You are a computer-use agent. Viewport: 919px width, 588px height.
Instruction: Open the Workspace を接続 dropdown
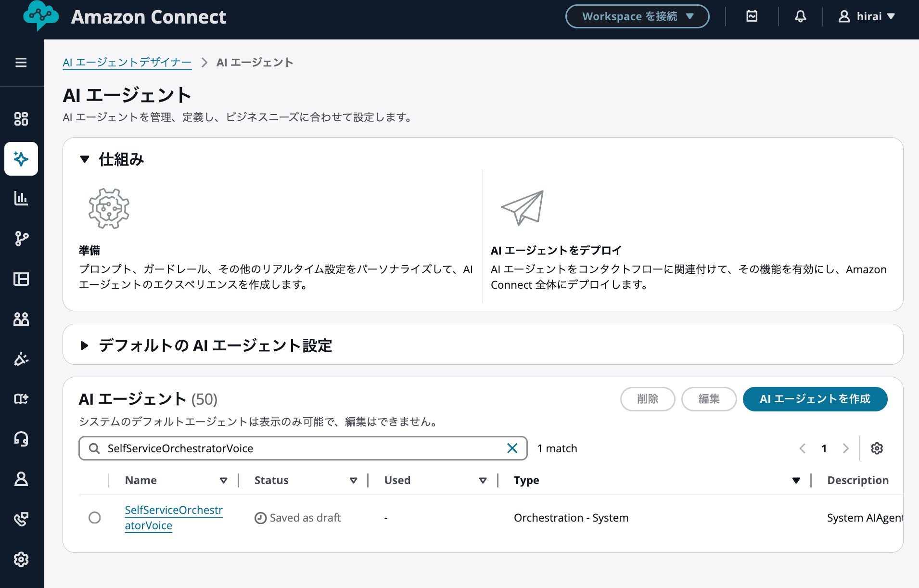[637, 16]
